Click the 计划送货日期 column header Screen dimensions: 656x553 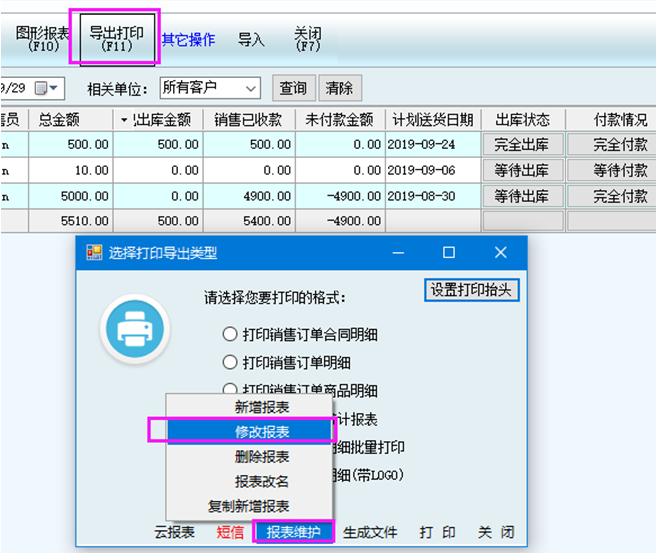coord(432,120)
